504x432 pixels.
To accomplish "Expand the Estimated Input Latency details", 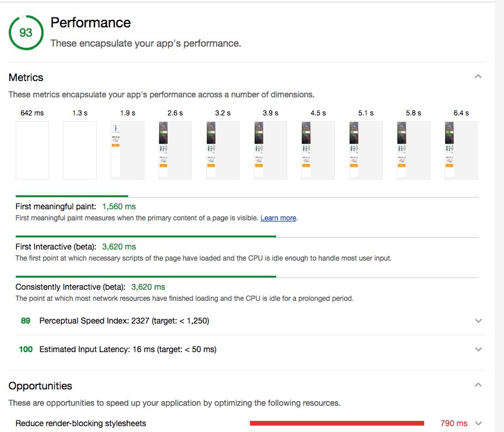I will pos(478,349).
